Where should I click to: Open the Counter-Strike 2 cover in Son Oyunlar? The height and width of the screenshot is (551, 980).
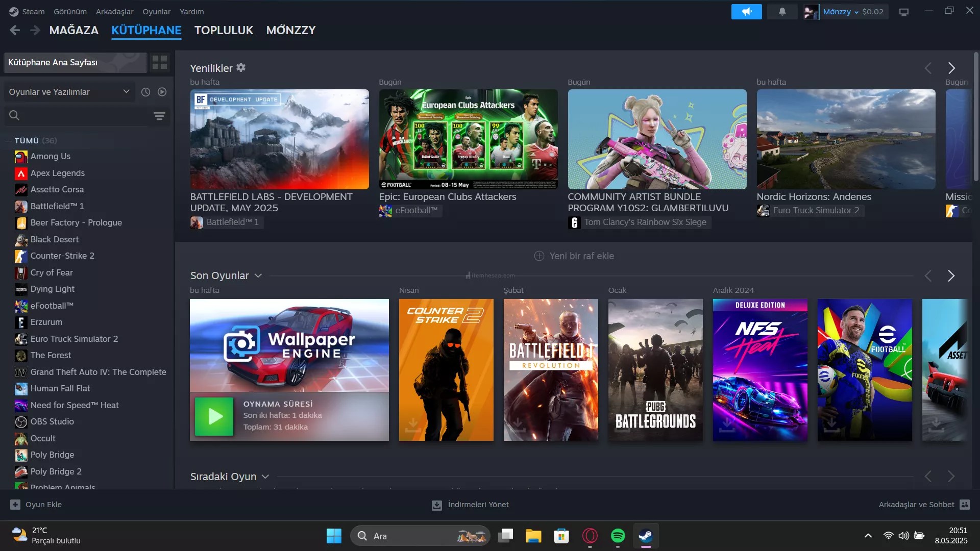tap(446, 370)
